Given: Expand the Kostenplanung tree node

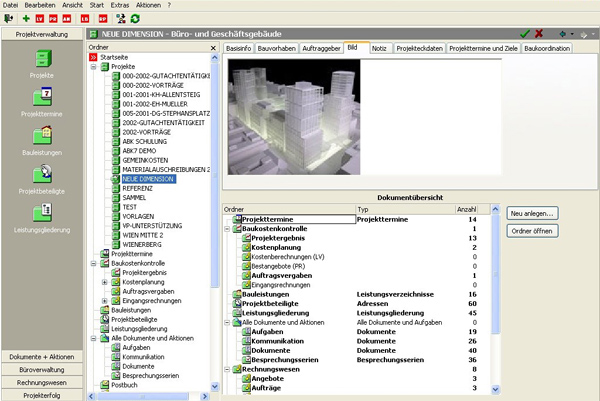Looking at the screenshot, I should [105, 283].
